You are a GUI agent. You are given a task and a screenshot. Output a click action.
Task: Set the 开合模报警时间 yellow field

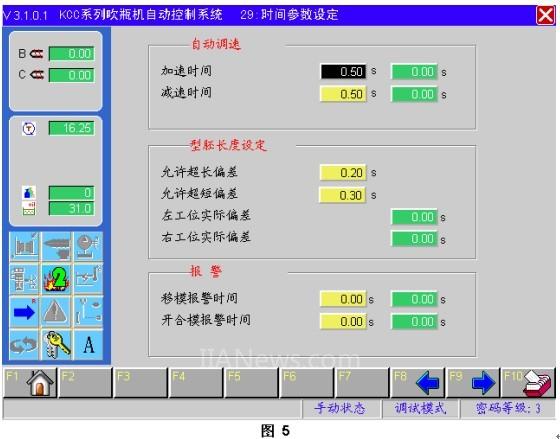(343, 321)
